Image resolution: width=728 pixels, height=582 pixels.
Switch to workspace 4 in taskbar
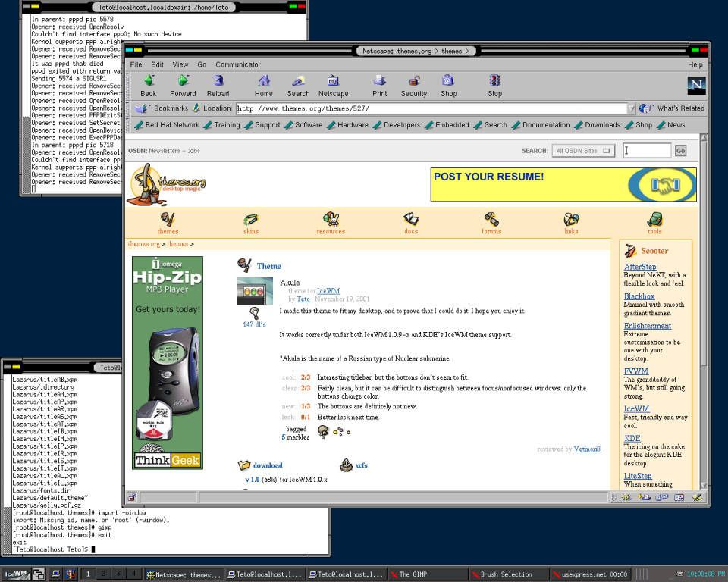click(x=133, y=574)
